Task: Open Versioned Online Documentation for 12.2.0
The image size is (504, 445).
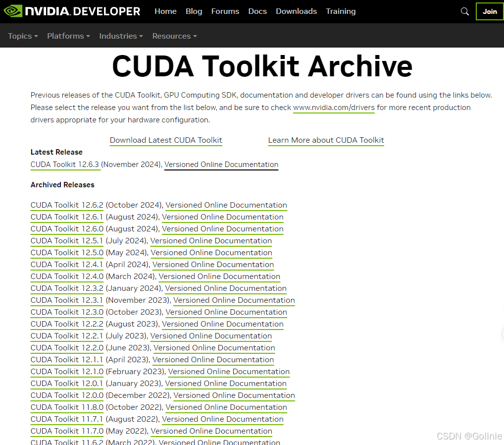Action: pos(214,348)
